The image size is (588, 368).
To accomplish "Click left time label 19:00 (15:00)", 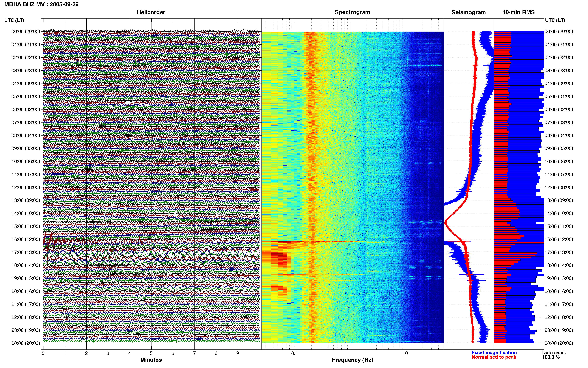I will coord(26,278).
